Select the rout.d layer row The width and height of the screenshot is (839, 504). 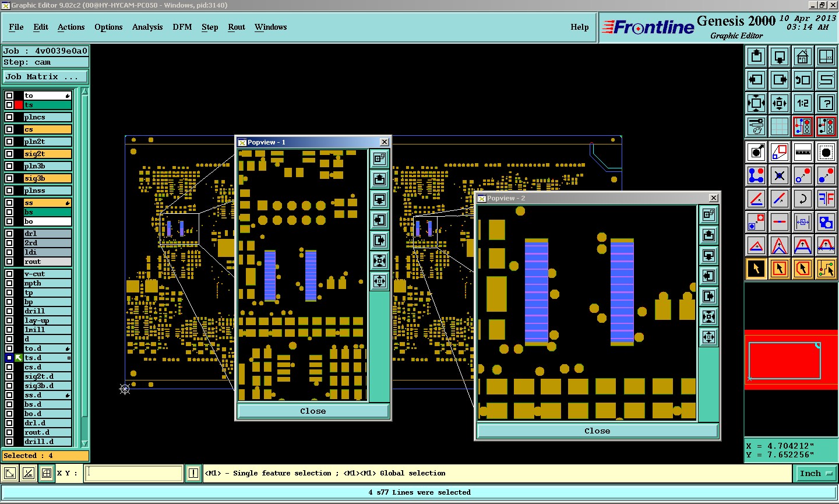click(47, 432)
